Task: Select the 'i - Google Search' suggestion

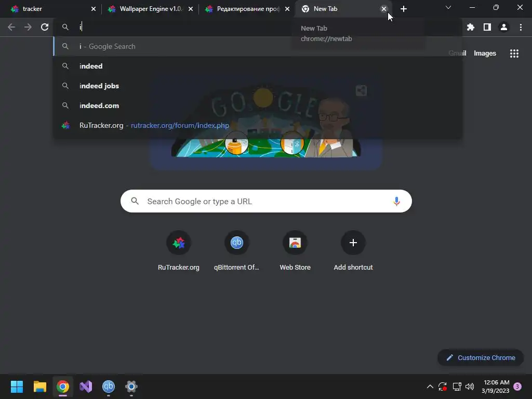Action: [258, 46]
